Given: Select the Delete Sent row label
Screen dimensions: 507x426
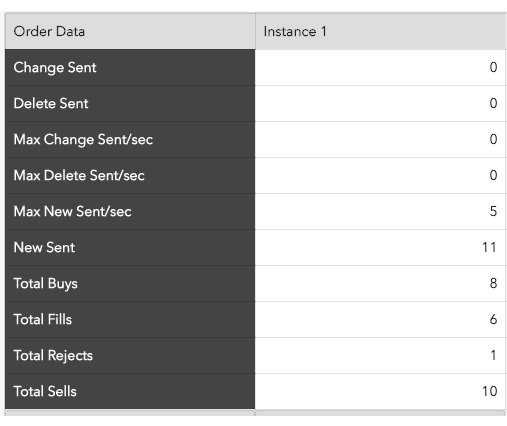Looking at the screenshot, I should click(130, 104).
